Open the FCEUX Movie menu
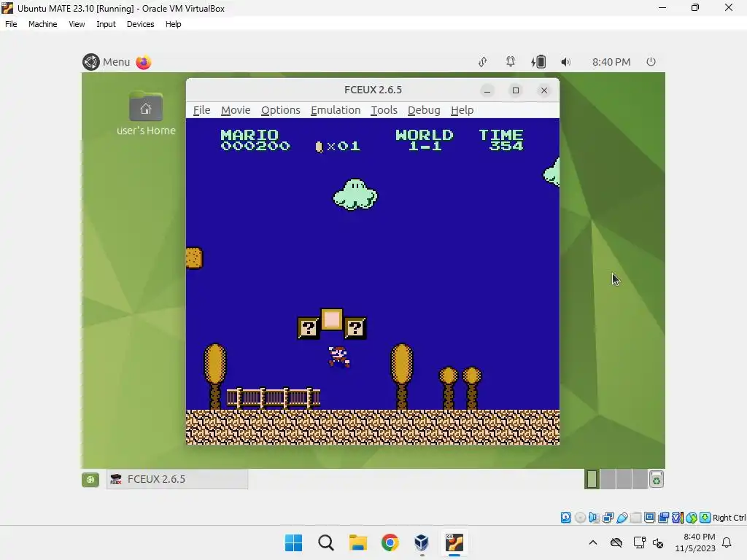 point(236,110)
